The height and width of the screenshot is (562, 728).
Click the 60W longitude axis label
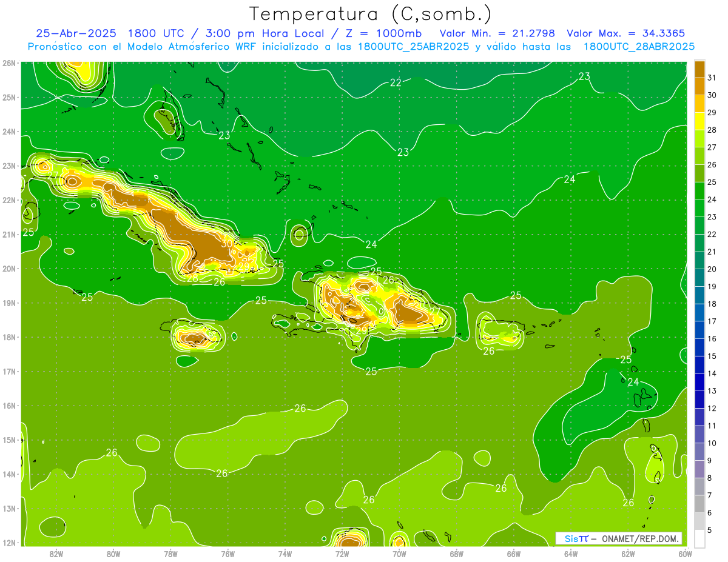coord(686,554)
